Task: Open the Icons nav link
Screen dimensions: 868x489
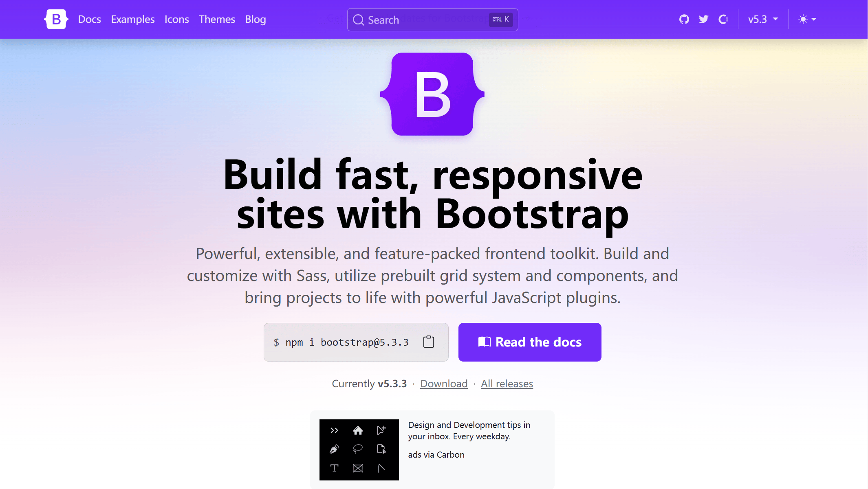Action: [x=176, y=19]
